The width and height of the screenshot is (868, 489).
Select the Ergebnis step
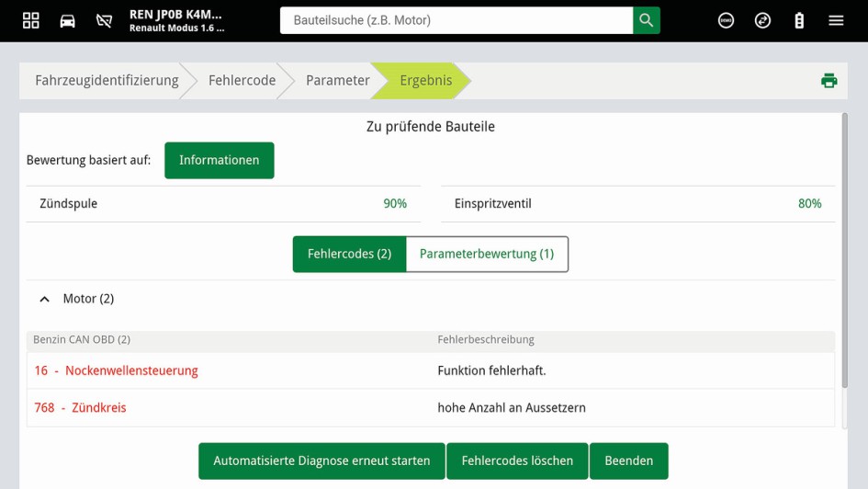tap(425, 80)
